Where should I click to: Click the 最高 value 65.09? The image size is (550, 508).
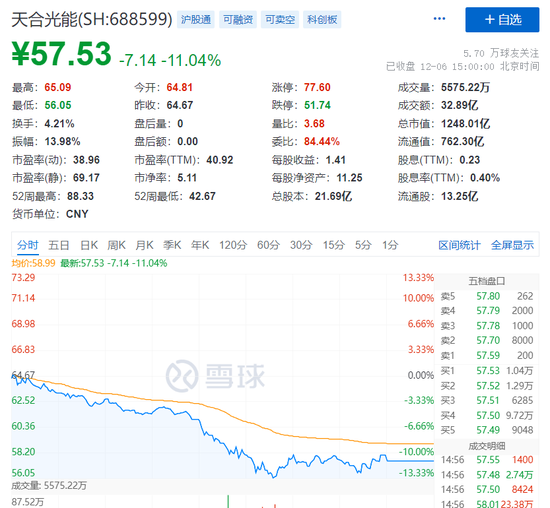tap(58, 87)
